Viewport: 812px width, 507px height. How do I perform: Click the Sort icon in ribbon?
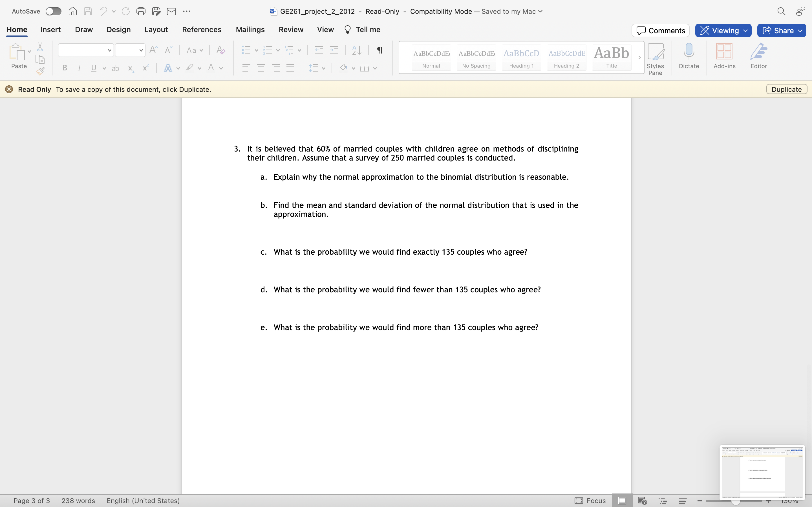357,50
